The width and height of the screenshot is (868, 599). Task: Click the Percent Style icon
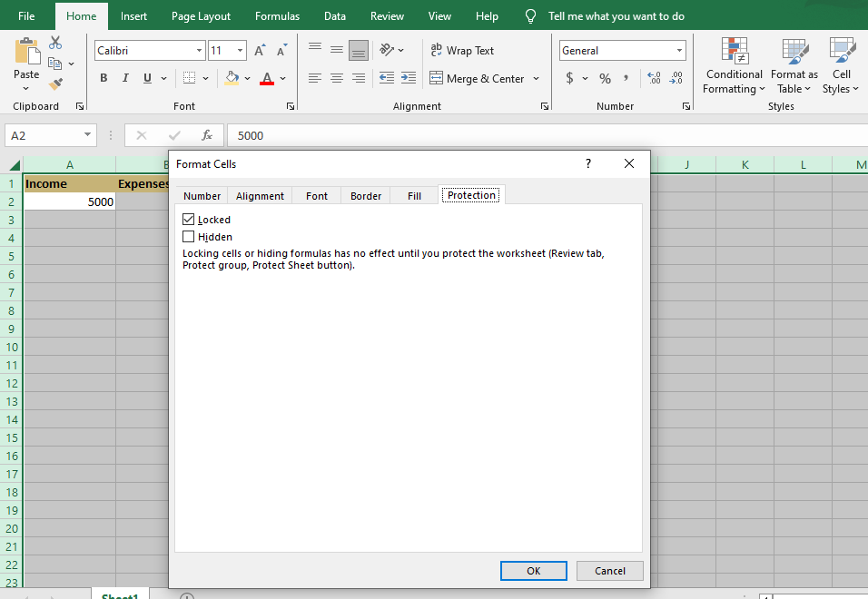(x=605, y=79)
